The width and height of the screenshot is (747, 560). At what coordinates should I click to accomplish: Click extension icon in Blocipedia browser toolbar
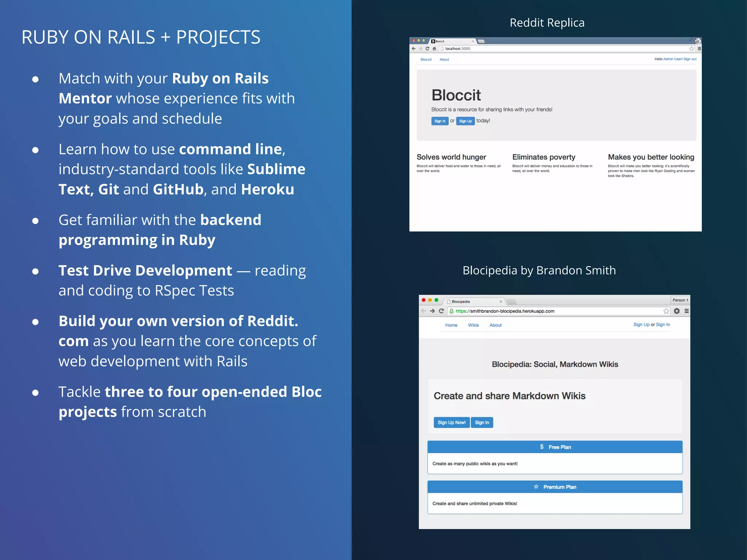click(677, 311)
